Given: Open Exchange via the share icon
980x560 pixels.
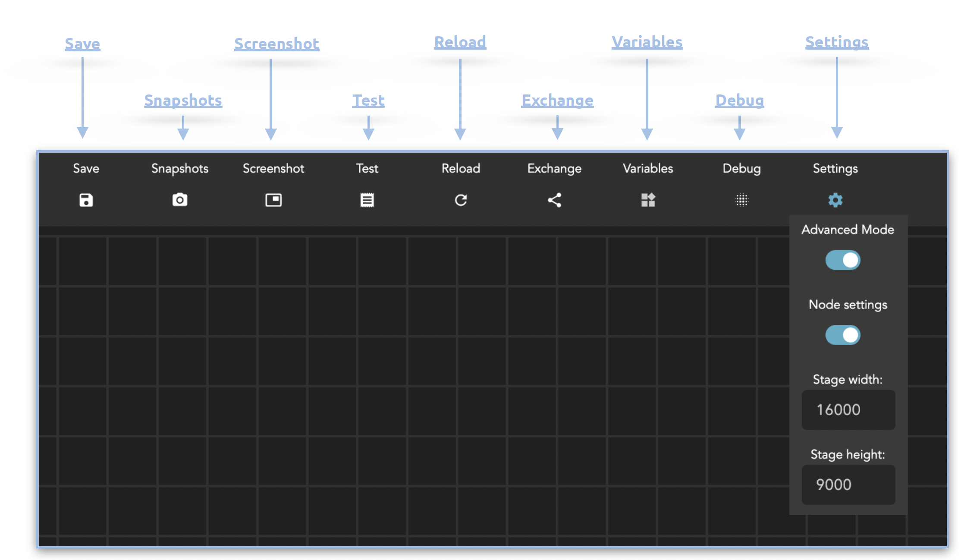Looking at the screenshot, I should click(x=554, y=200).
